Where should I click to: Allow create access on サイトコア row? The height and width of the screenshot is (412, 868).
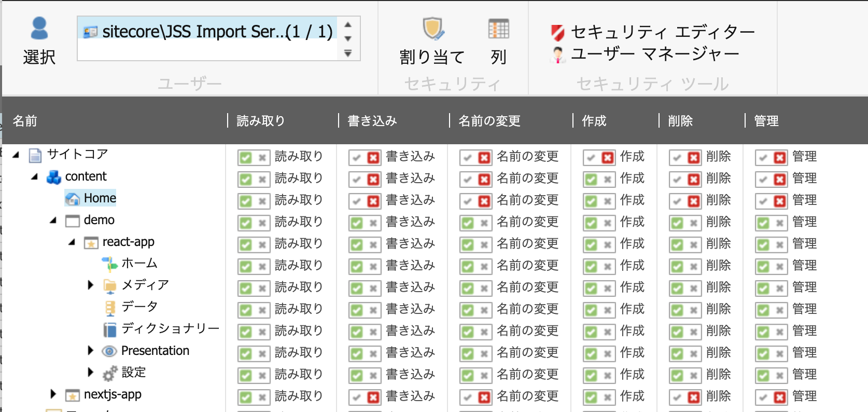click(x=591, y=158)
